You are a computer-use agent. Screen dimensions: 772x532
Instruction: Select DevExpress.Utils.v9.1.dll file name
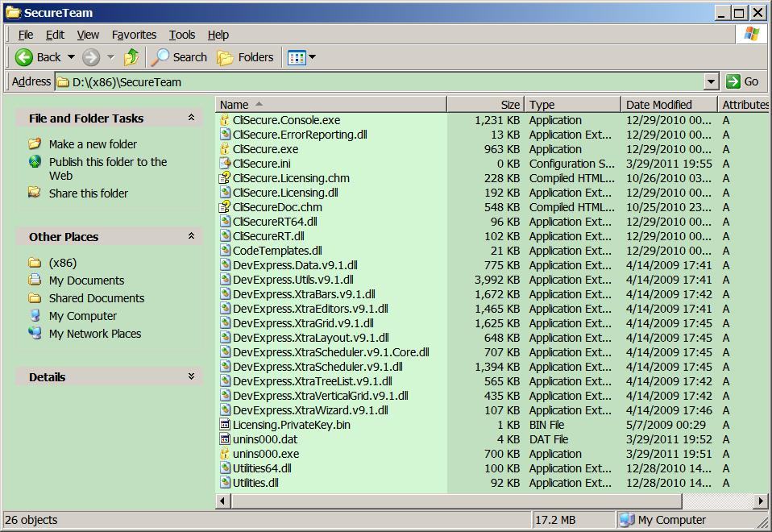pyautogui.click(x=293, y=279)
